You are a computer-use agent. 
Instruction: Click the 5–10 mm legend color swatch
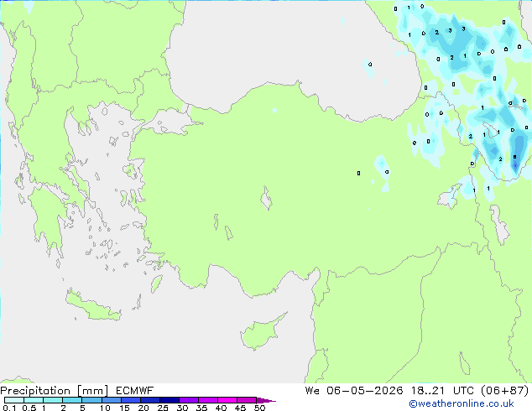click(x=91, y=400)
